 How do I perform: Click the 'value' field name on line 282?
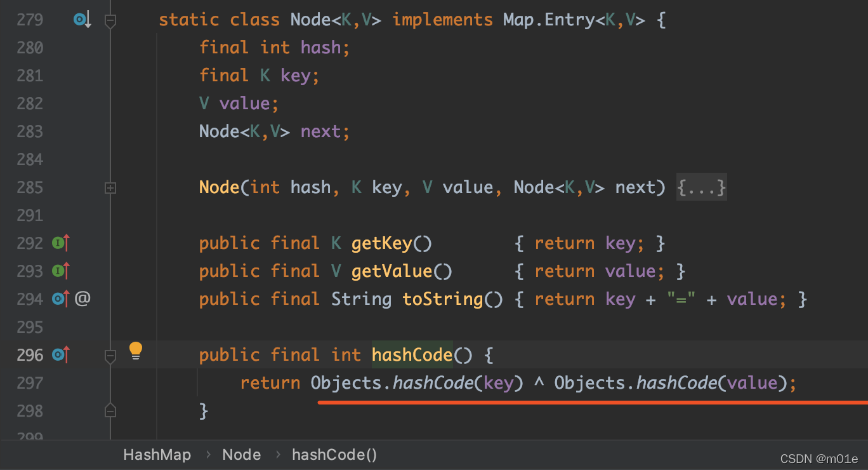point(245,104)
